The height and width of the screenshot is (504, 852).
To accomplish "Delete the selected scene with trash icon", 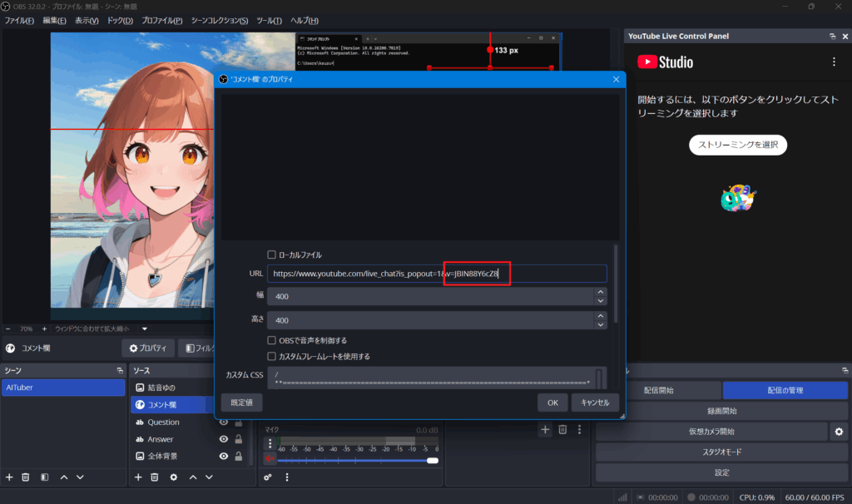I will pos(26,477).
